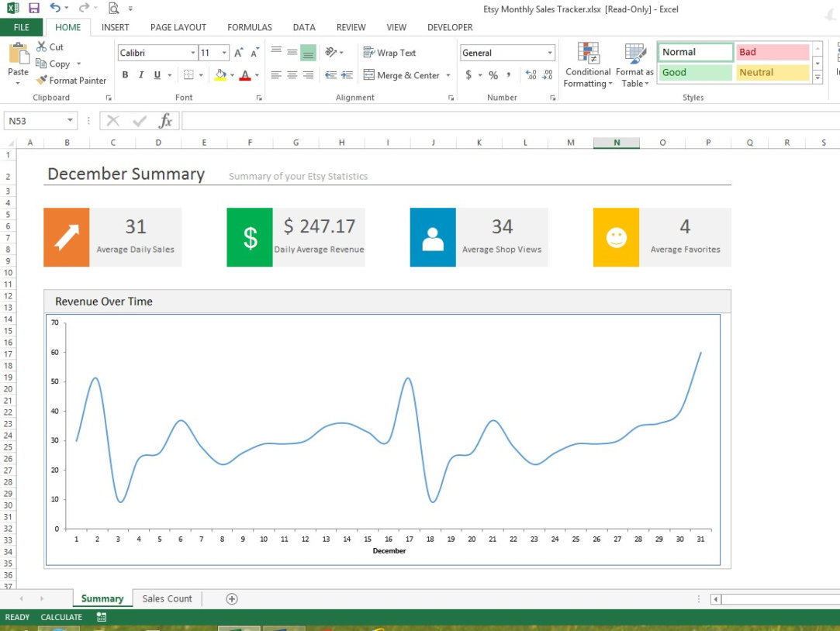Click the Format Painter brush
Image resolution: width=840 pixels, height=631 pixels.
(71, 80)
